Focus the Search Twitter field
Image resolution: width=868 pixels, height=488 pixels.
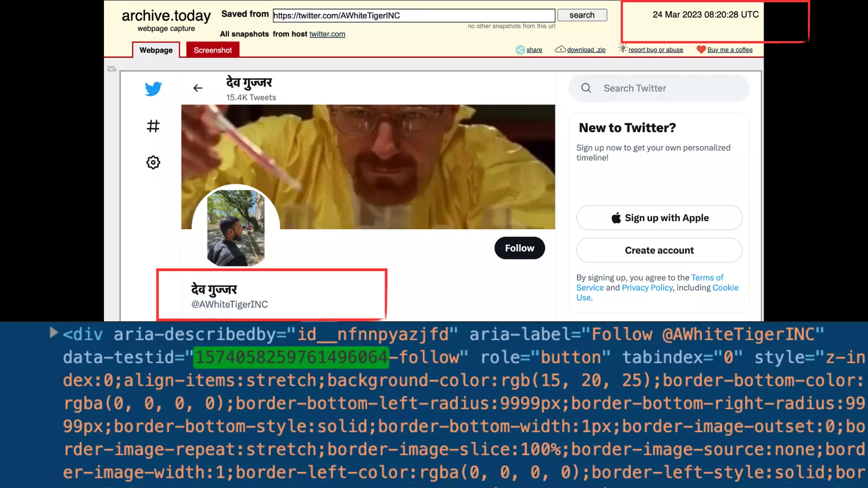pyautogui.click(x=659, y=88)
